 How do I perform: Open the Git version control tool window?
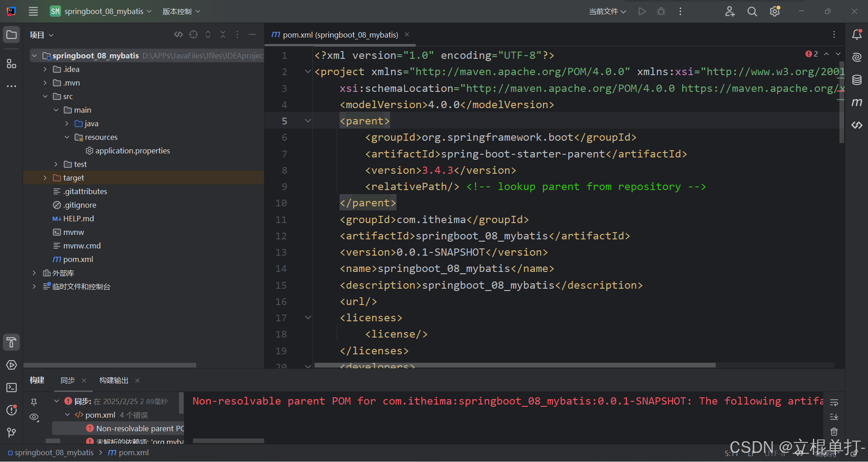pos(11,433)
